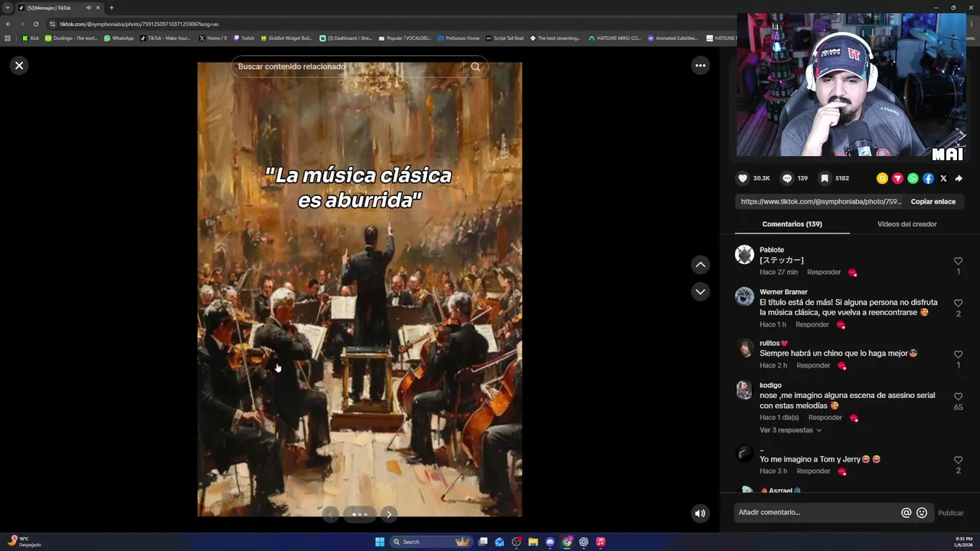Advance to the next slide of the photo carousel
Screen dimensions: 980x551
click(x=389, y=514)
